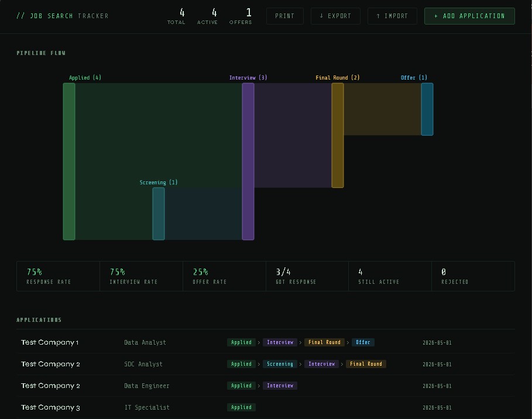
Task: Select the 3/4 Got Response card
Action: [307, 276]
